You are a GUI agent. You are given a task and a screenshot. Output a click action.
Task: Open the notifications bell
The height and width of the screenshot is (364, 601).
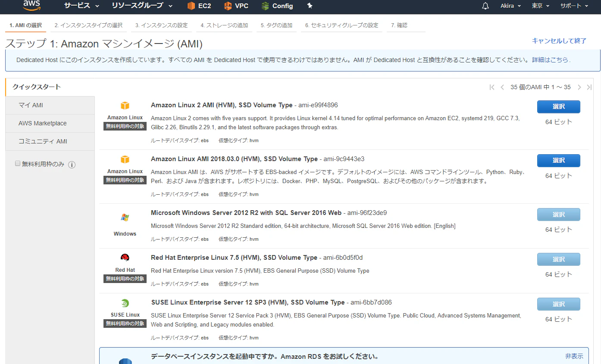tap(485, 6)
